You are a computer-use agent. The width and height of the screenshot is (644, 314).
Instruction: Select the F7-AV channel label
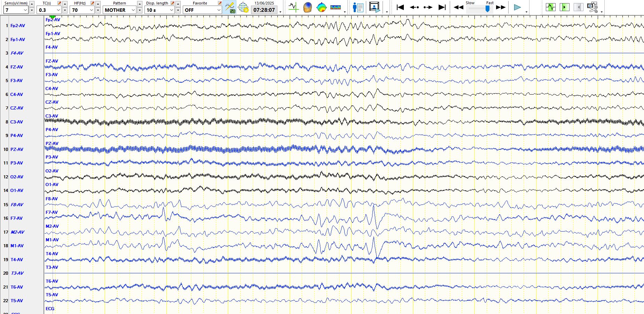(x=16, y=218)
